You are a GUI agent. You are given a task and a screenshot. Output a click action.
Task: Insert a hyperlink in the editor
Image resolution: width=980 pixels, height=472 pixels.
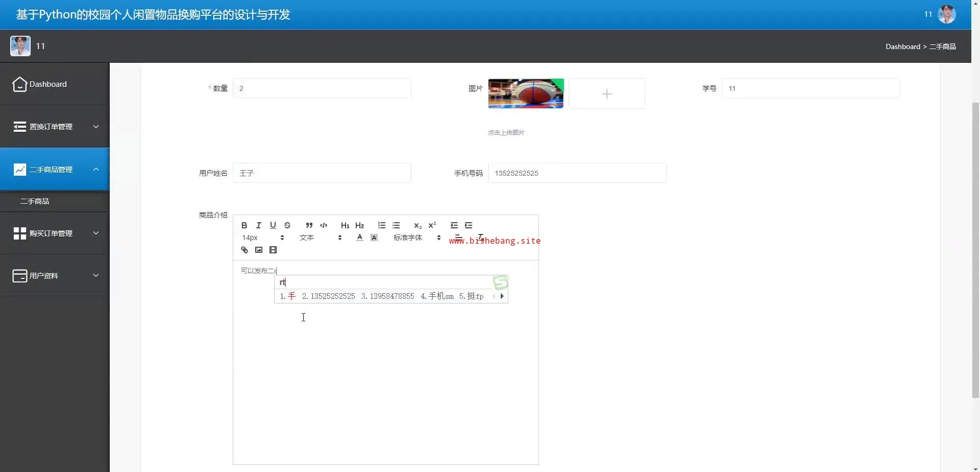click(244, 250)
